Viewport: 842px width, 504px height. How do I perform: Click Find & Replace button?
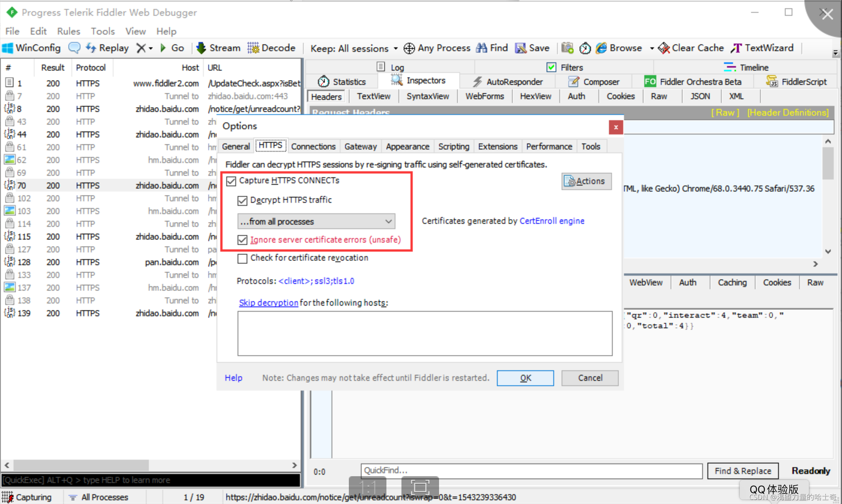743,471
